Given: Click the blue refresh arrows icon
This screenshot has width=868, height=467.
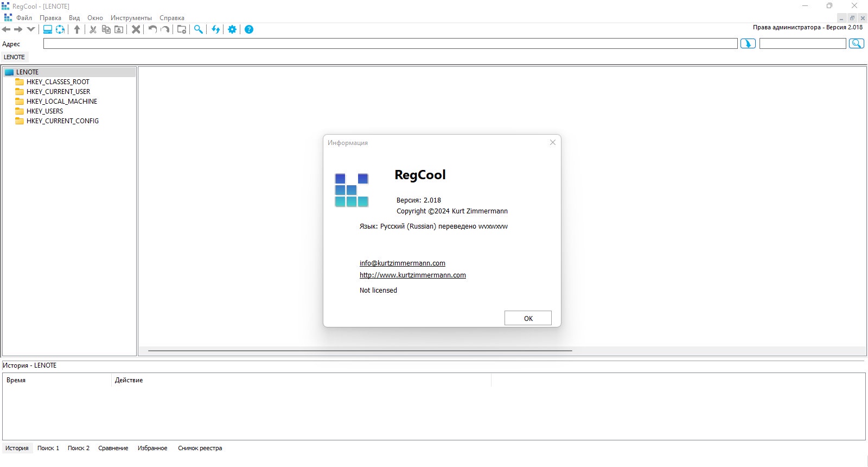Looking at the screenshot, I should [x=216, y=29].
